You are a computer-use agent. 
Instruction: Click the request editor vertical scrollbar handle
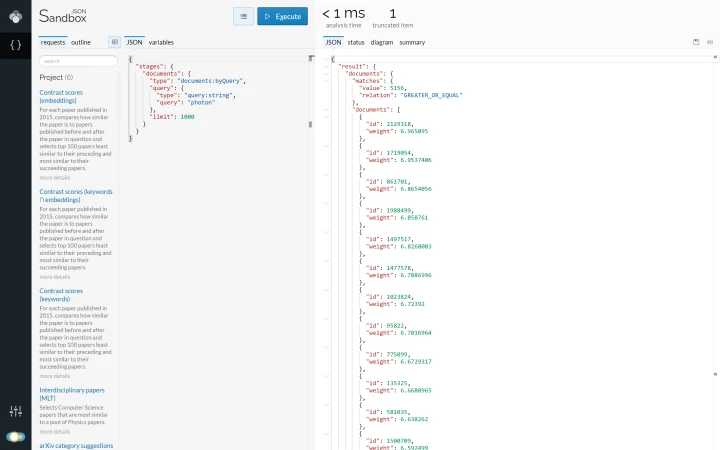[x=310, y=124]
